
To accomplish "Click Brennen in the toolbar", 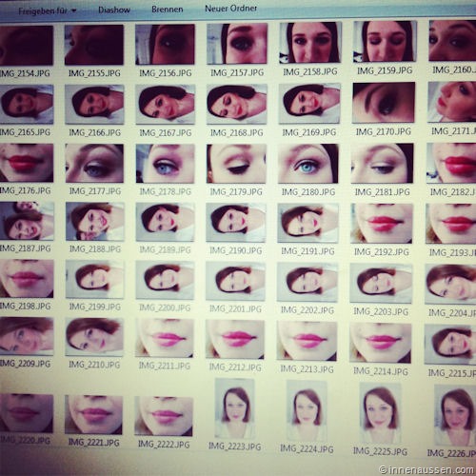I will coord(168,10).
